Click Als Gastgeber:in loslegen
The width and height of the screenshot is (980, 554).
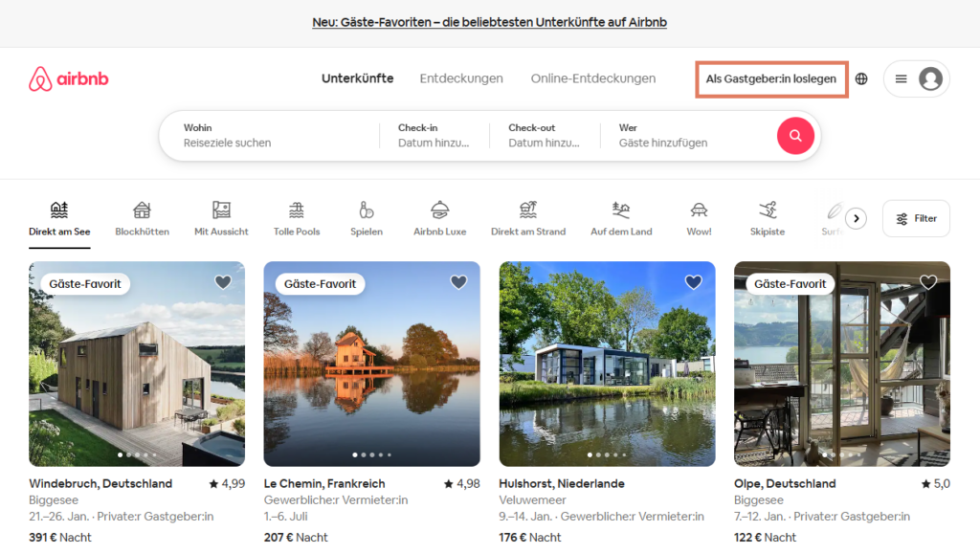771,78
